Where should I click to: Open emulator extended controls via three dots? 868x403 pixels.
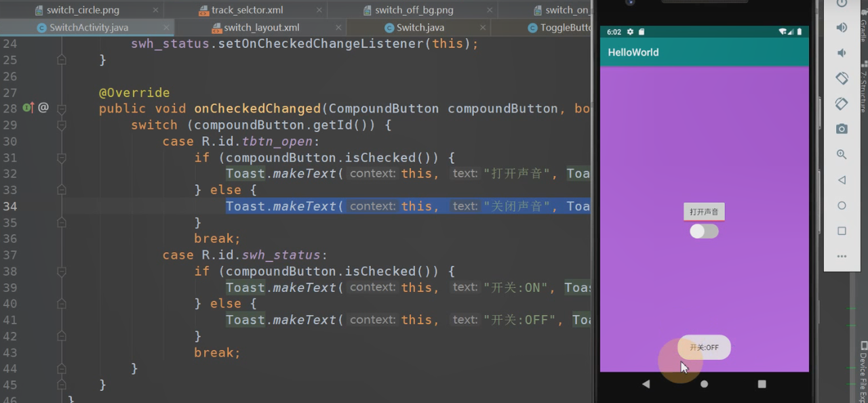tap(842, 257)
